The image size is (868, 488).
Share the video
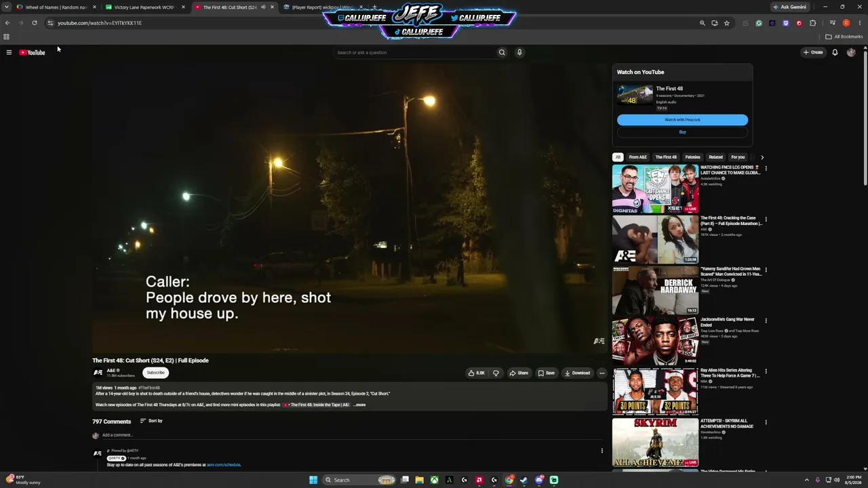click(x=519, y=373)
